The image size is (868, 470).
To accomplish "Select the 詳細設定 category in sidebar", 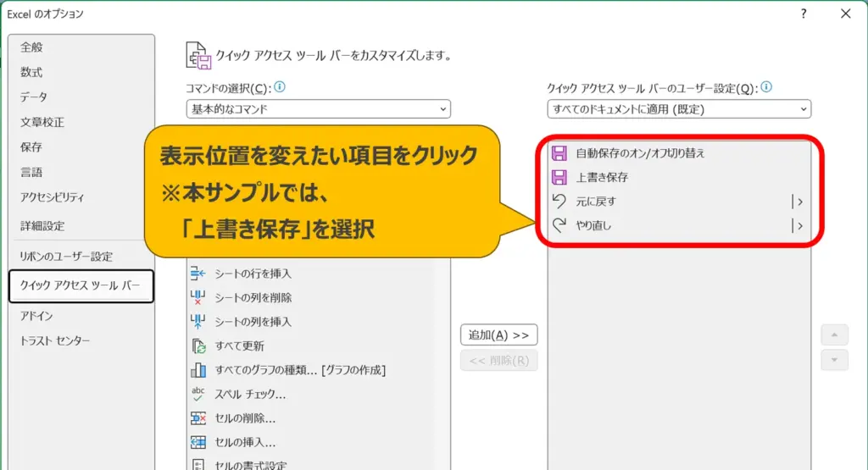I will [x=42, y=226].
